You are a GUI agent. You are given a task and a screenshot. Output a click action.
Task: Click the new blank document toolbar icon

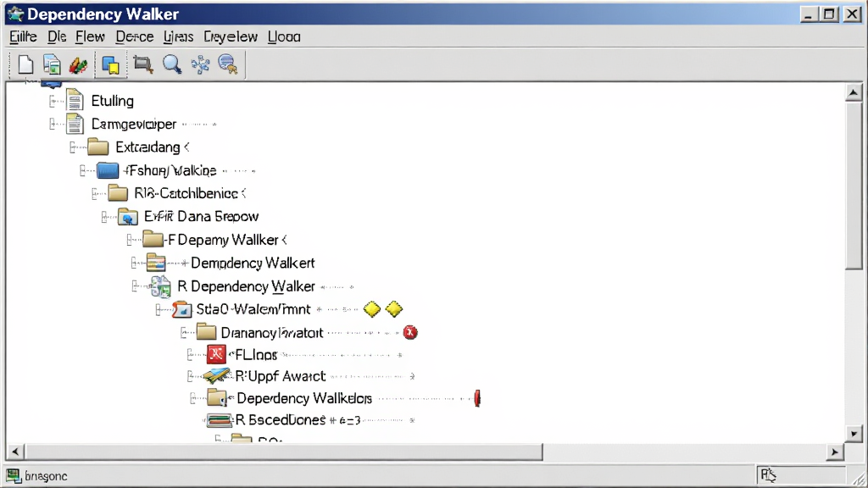25,64
